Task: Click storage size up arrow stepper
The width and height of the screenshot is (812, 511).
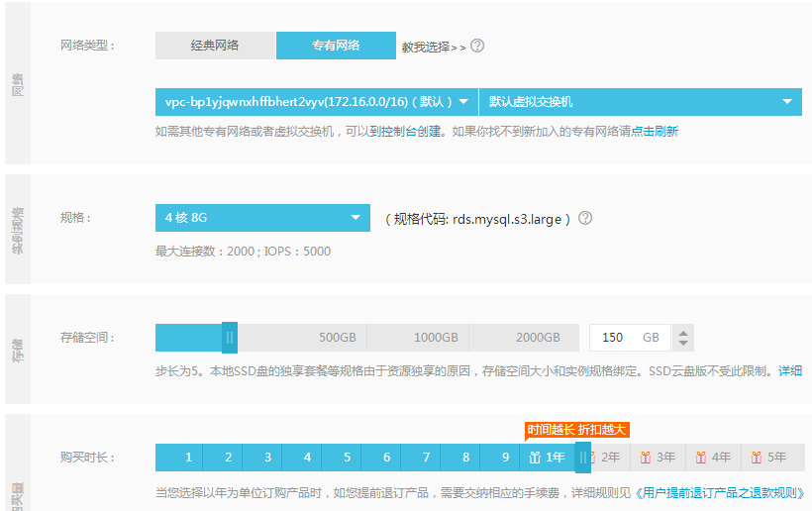Action: point(683,333)
